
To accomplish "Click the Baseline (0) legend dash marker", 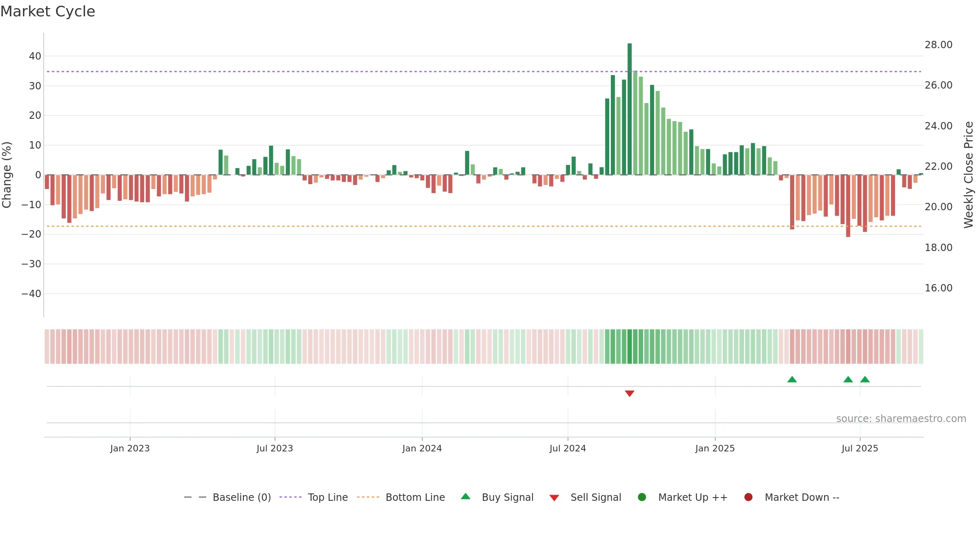I will click(x=195, y=497).
